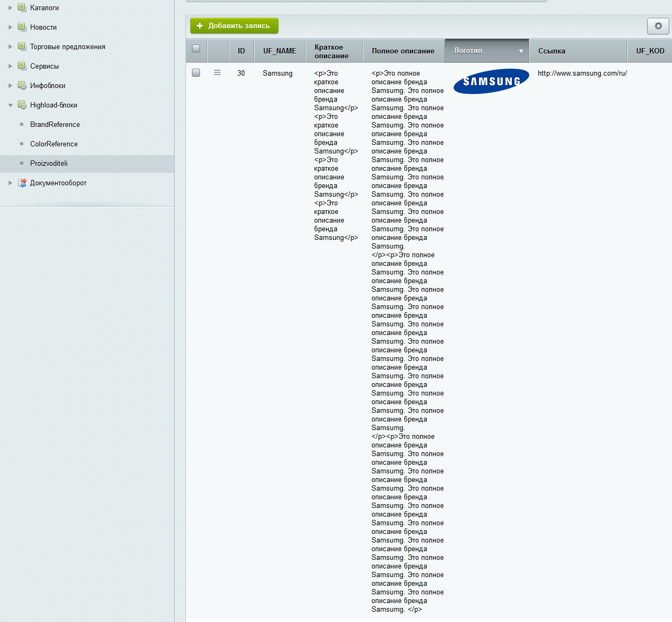This screenshot has width=672, height=622.
Task: Click the Новости section icon
Action: click(x=22, y=27)
